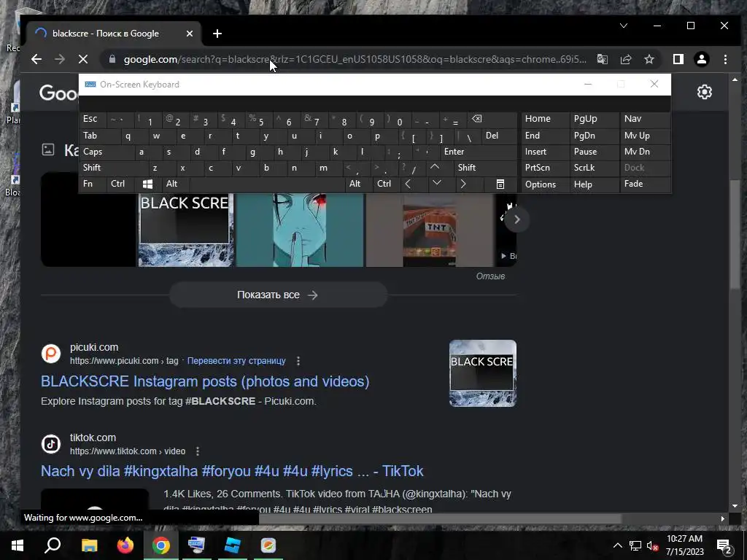
Task: Close the blackscre Google search tab
Action: point(189,34)
